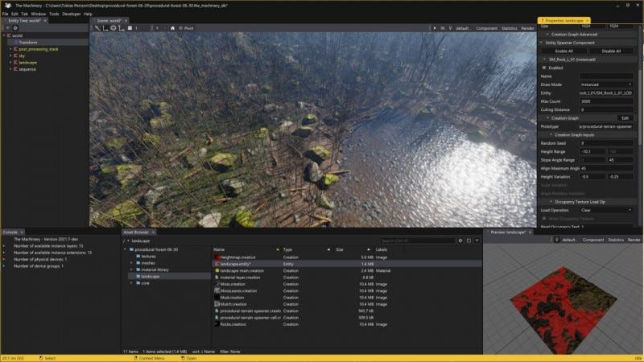Switch to the Console tab
The height and width of the screenshot is (362, 644).
(x=10, y=232)
